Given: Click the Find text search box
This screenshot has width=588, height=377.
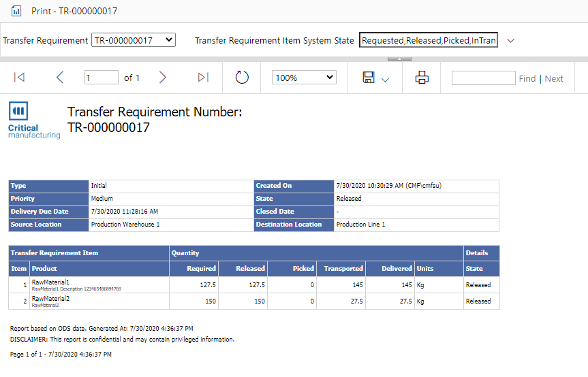Looking at the screenshot, I should [483, 78].
